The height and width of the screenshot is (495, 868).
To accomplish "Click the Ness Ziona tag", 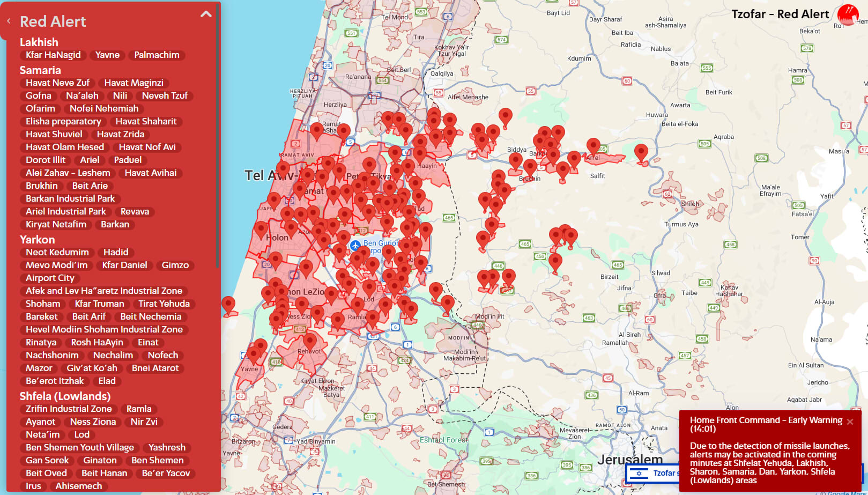I will pyautogui.click(x=93, y=422).
